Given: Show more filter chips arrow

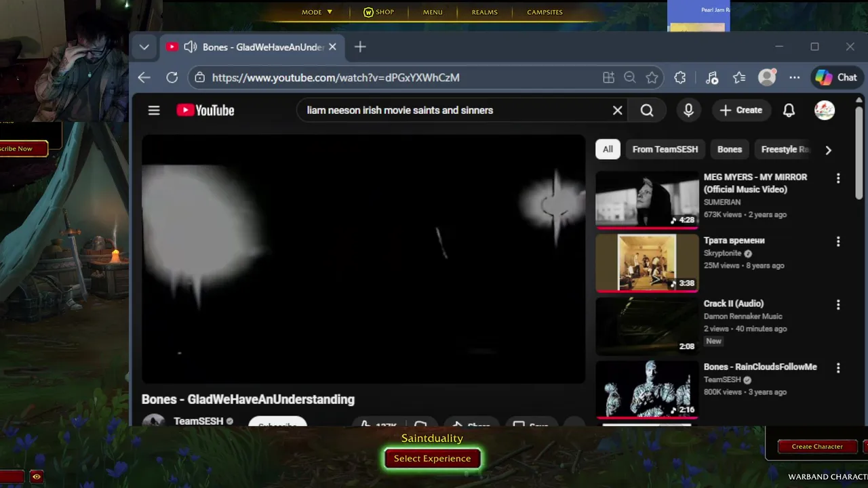Looking at the screenshot, I should 828,150.
